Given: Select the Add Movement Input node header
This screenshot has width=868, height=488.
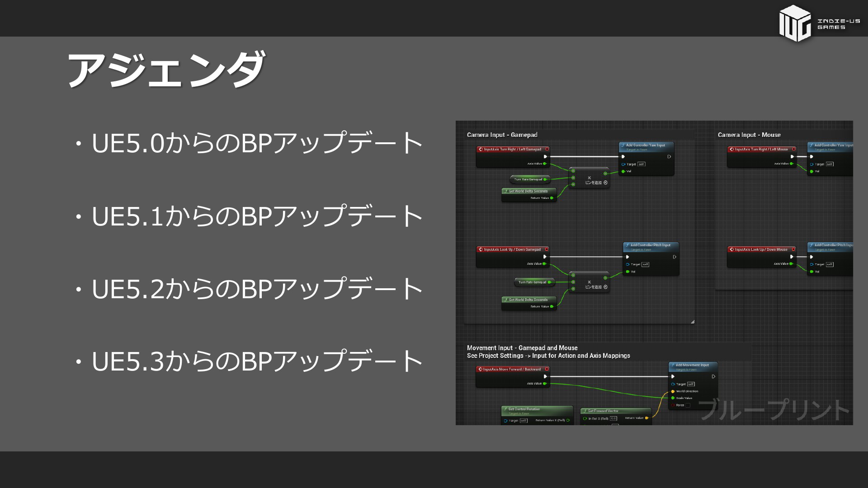Looking at the screenshot, I should click(x=693, y=366).
